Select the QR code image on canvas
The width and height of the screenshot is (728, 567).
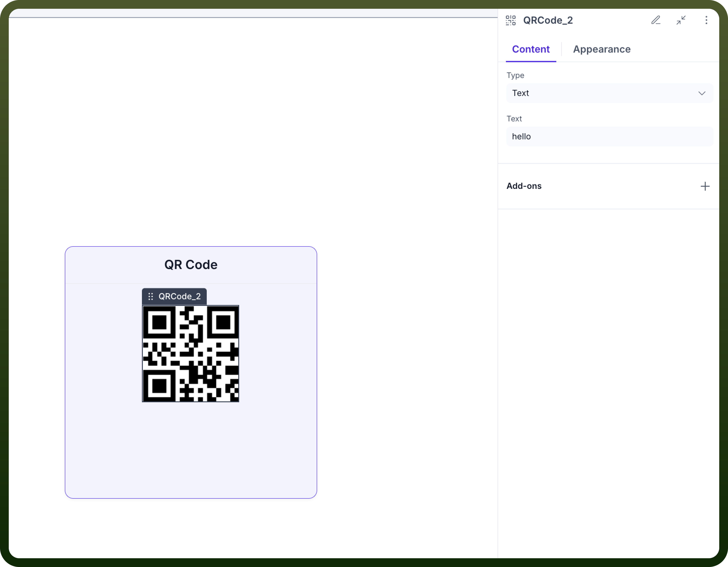click(x=191, y=354)
